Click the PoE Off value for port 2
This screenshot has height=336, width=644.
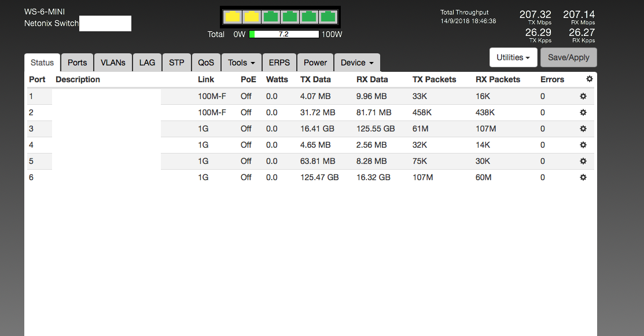click(246, 112)
